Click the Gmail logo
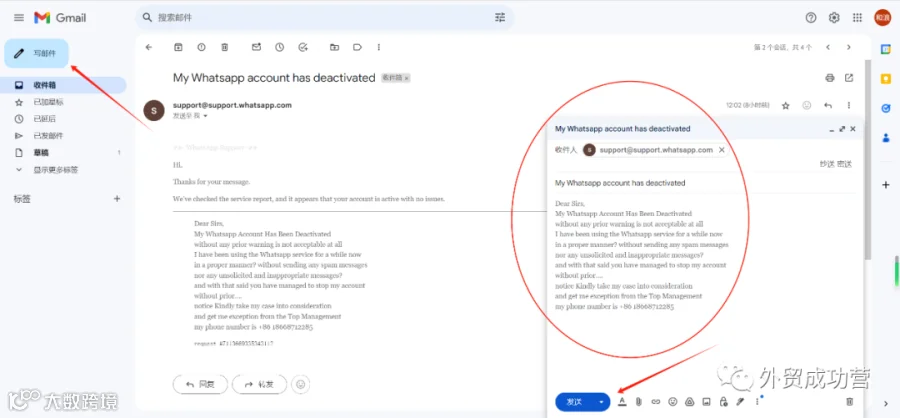 (x=60, y=18)
